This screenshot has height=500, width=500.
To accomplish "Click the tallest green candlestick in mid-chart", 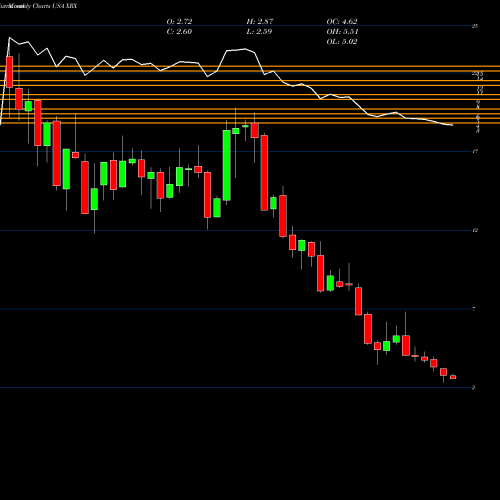I will (x=227, y=165).
